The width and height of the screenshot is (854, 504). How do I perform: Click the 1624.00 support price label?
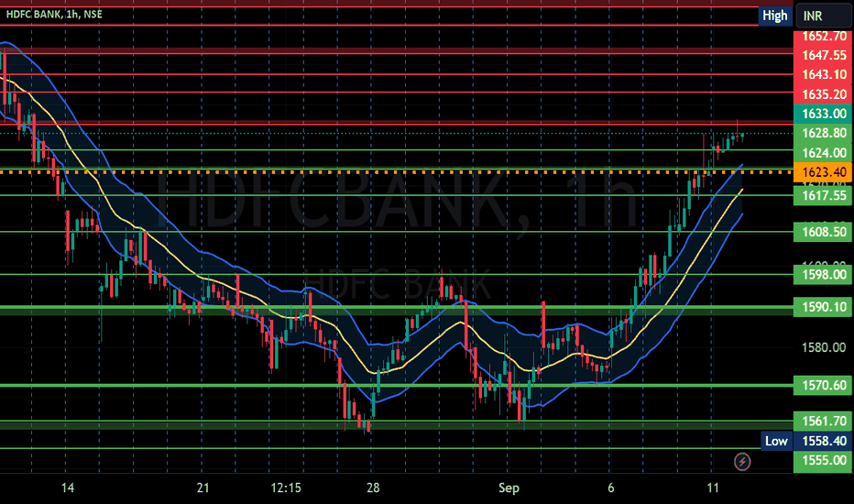tap(824, 152)
